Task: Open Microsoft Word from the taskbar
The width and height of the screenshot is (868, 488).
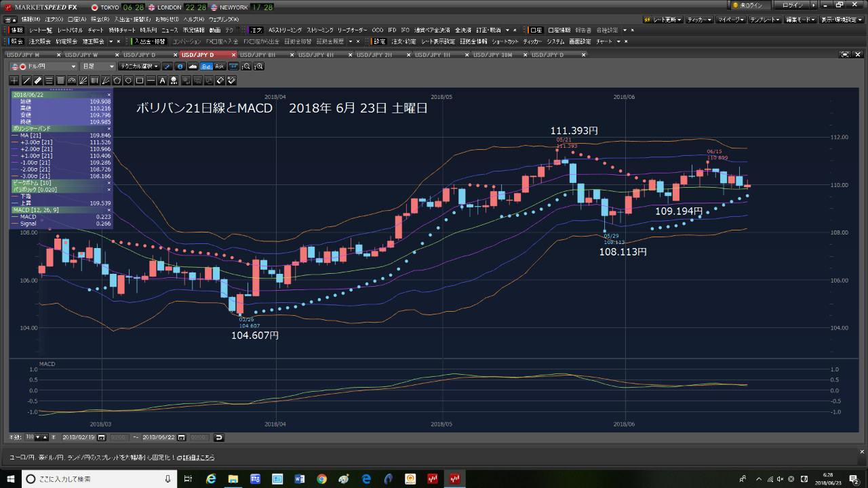Action: [299, 479]
